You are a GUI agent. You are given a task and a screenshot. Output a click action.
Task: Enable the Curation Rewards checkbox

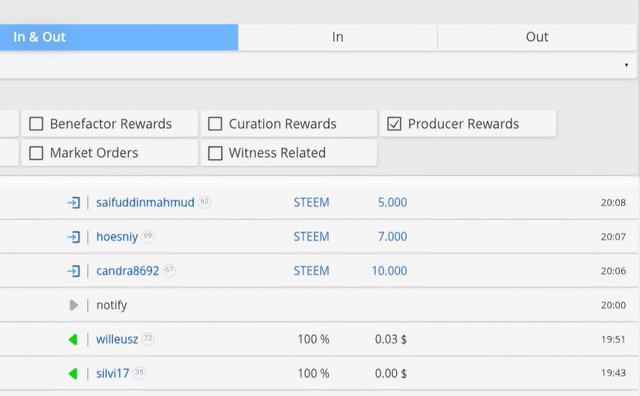point(215,124)
